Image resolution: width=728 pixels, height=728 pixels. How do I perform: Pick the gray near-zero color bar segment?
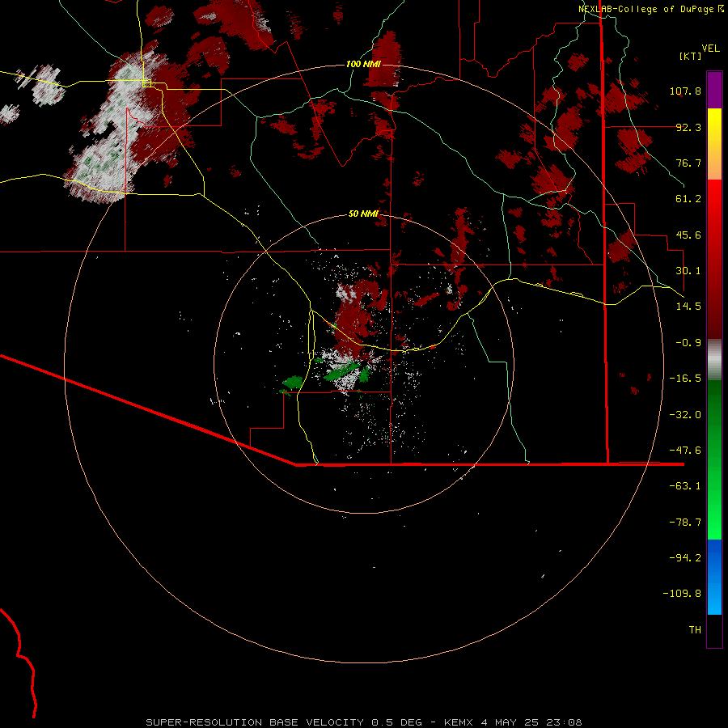(x=714, y=360)
